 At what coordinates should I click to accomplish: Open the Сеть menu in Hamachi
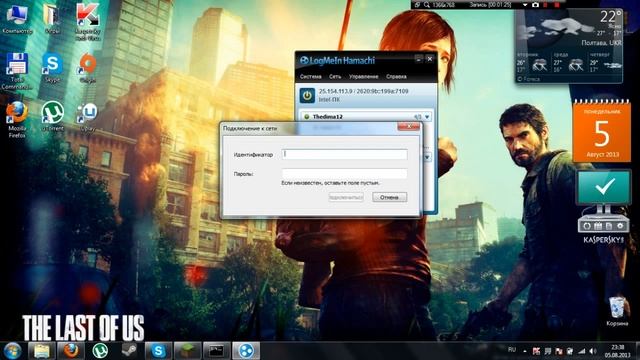[335, 77]
